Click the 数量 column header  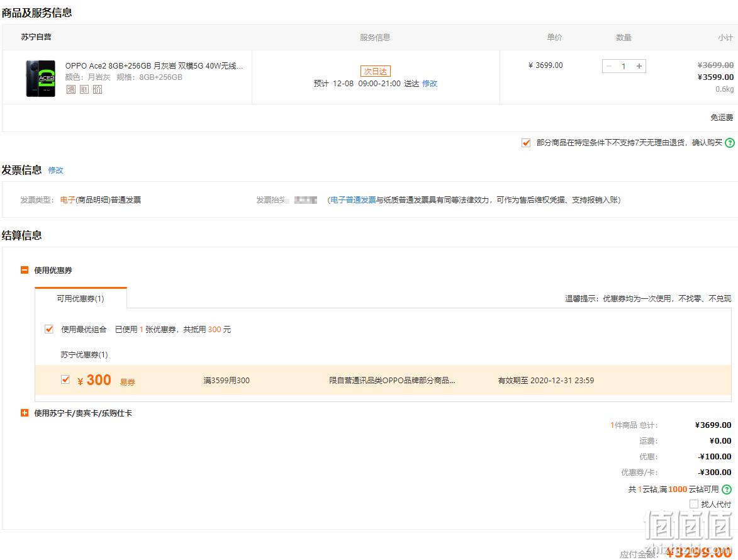(x=623, y=38)
